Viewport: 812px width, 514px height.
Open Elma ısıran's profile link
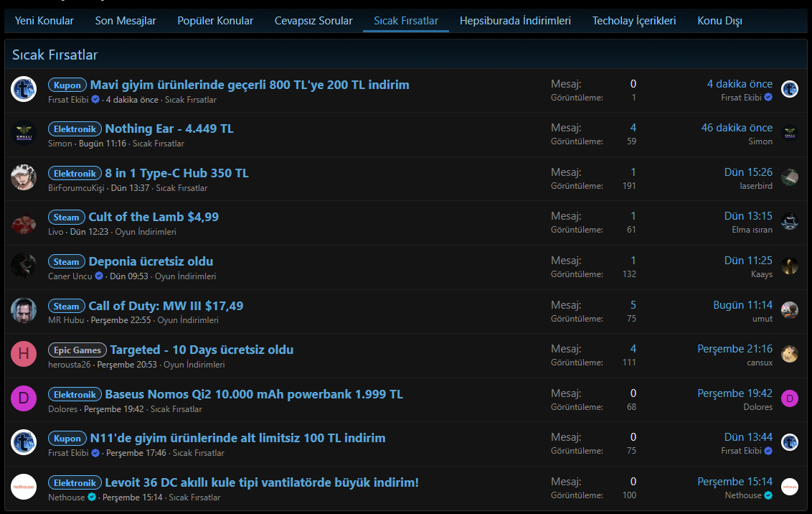pyautogui.click(x=752, y=230)
